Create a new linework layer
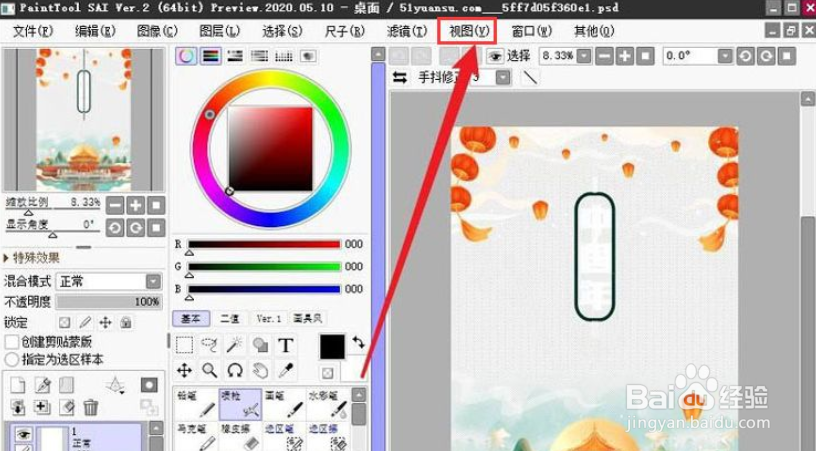 pos(42,385)
